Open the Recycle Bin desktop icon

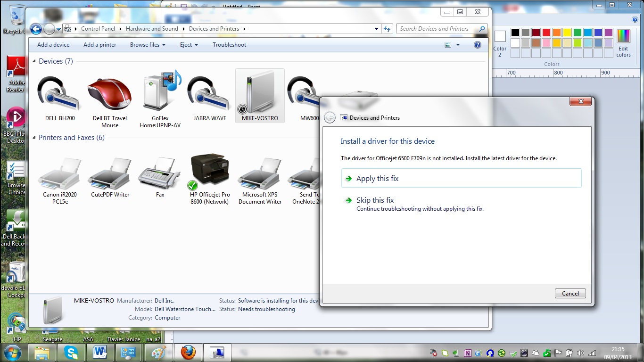coord(15,19)
